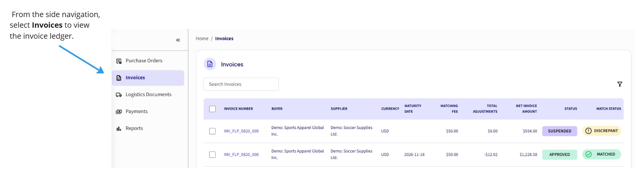
Task: Click net invoice amount $1,228.58
Action: pyautogui.click(x=528, y=155)
